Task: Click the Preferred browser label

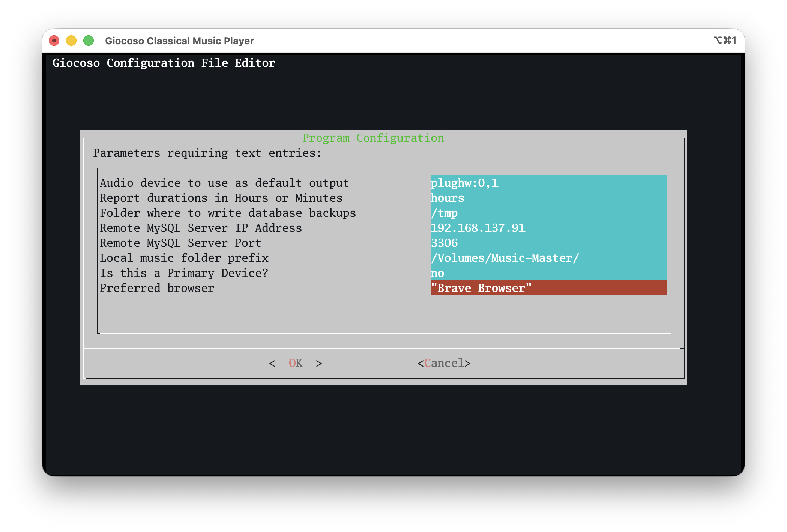Action: pyautogui.click(x=157, y=288)
